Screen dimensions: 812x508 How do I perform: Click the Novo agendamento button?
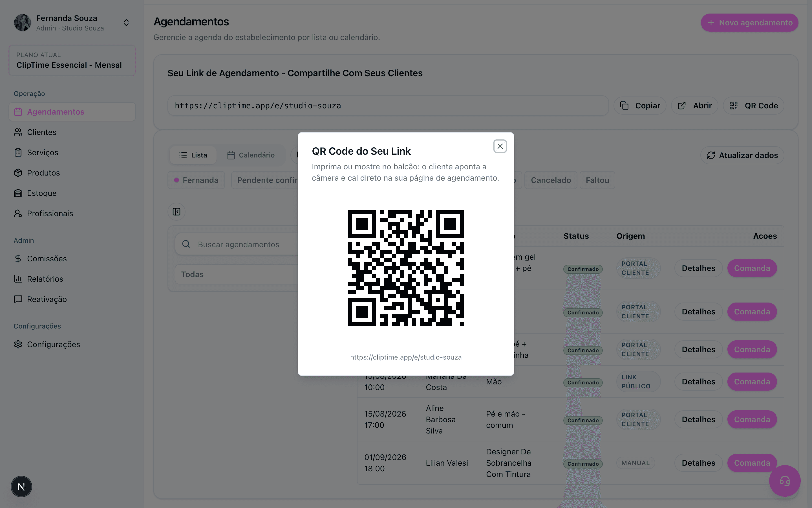point(749,23)
